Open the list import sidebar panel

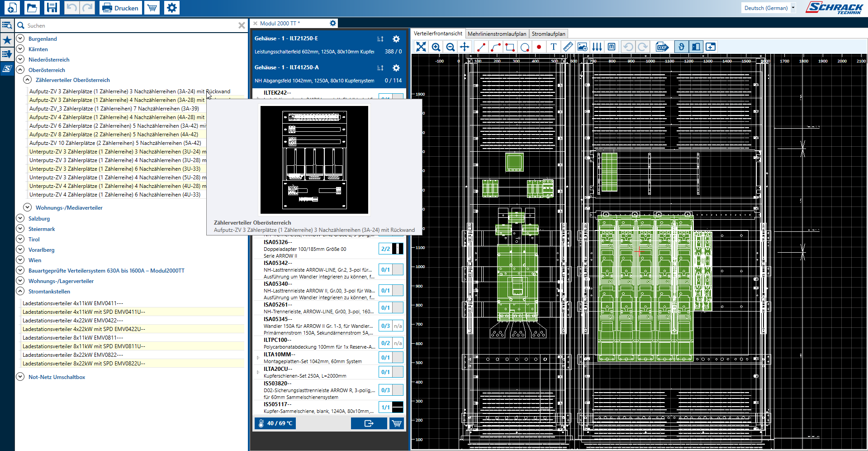tap(7, 54)
